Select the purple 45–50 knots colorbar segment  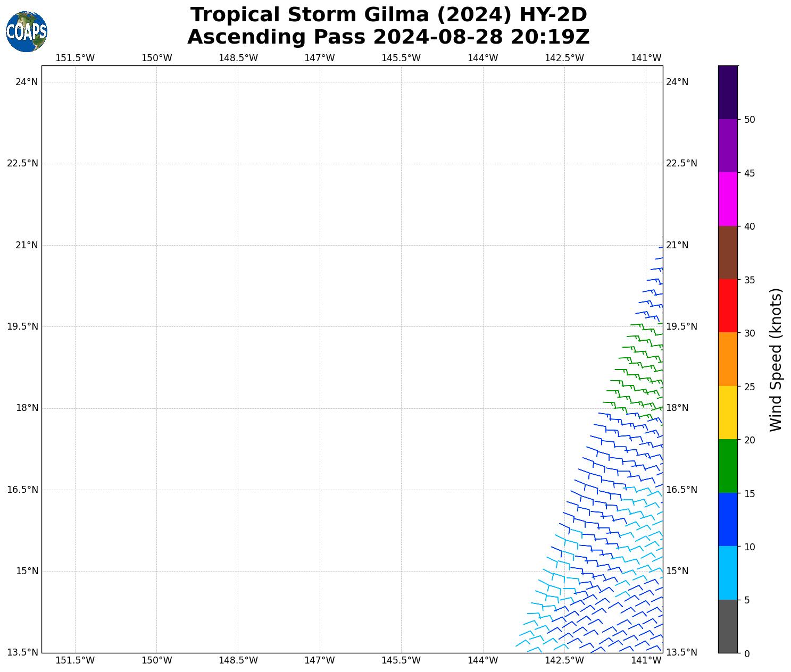tap(727, 146)
